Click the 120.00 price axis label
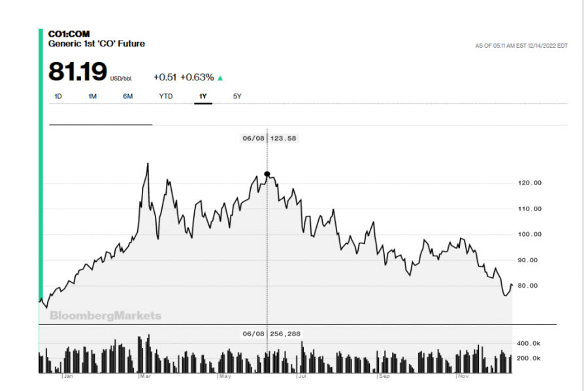The image size is (588, 391). 529,183
